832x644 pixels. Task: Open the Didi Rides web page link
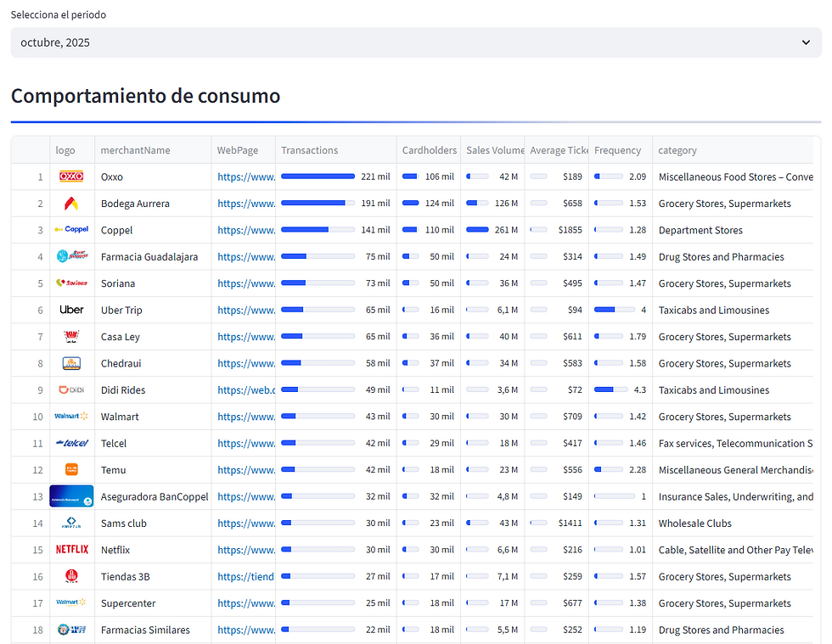pyautogui.click(x=246, y=390)
